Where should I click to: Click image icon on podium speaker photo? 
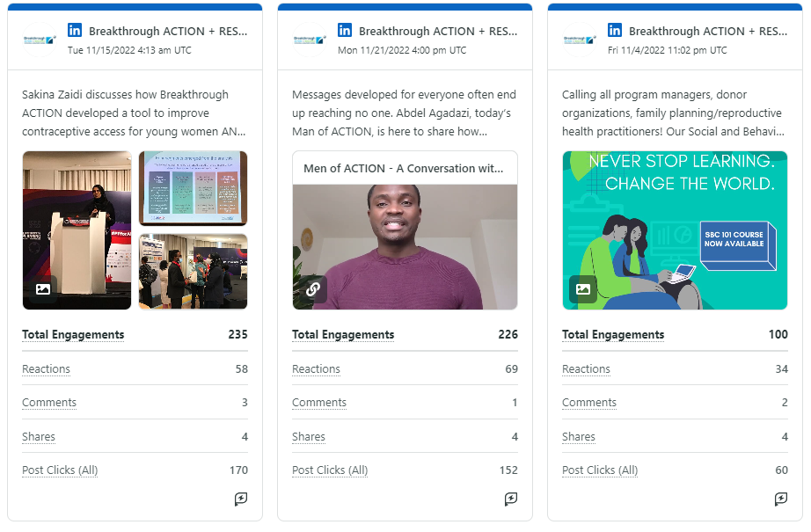pos(42,288)
